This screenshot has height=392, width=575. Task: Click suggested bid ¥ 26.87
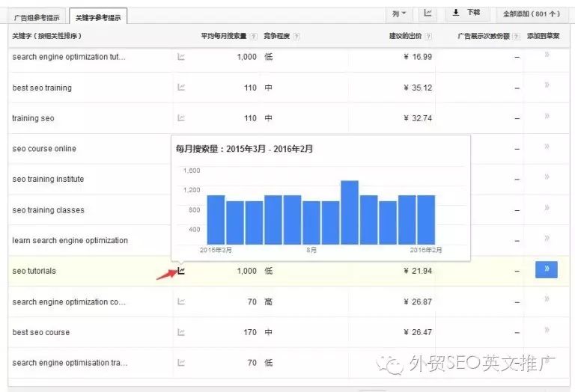pyautogui.click(x=418, y=301)
